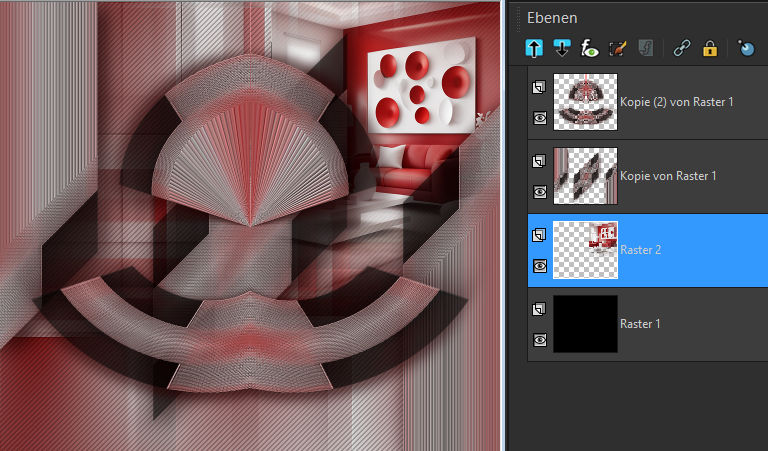
Task: Toggle the layer effects visibility icon
Action: click(590, 48)
